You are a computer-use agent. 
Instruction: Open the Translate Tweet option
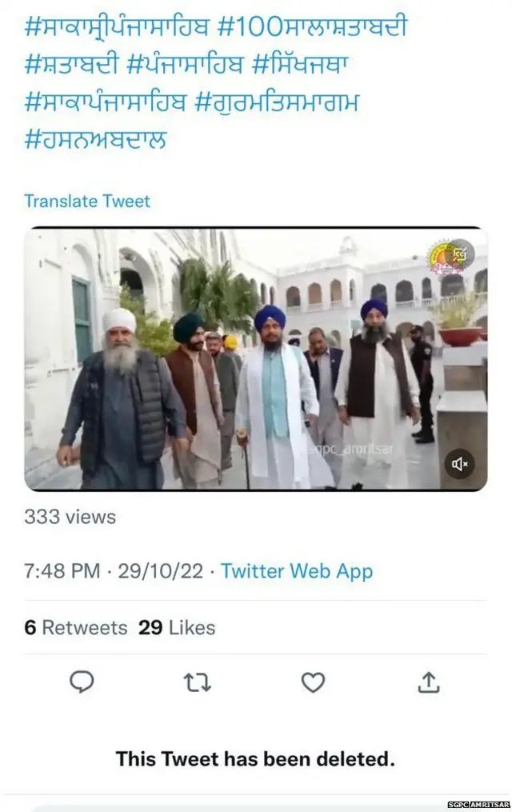pos(87,201)
